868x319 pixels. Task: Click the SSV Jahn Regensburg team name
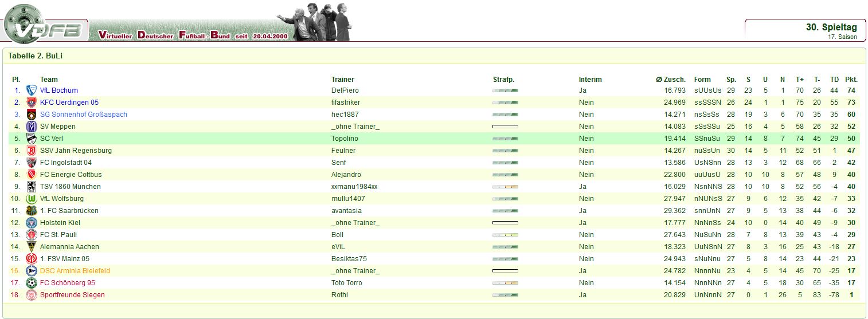[x=76, y=151]
